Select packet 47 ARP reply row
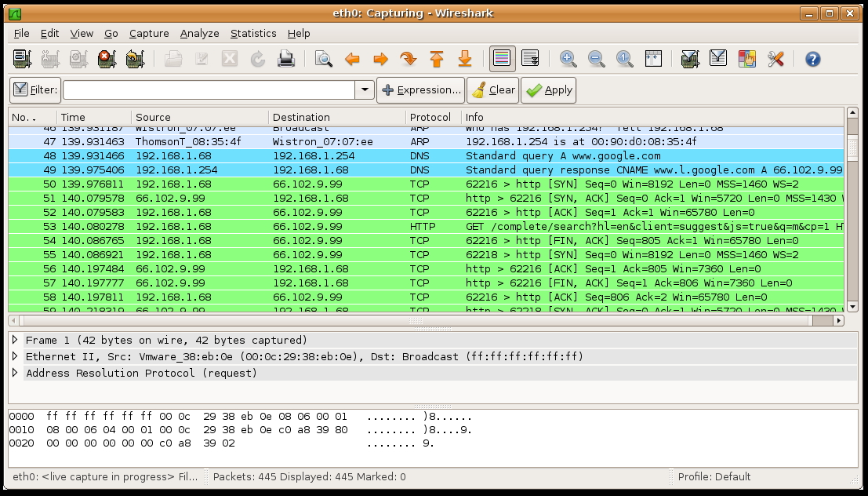 [x=427, y=142]
